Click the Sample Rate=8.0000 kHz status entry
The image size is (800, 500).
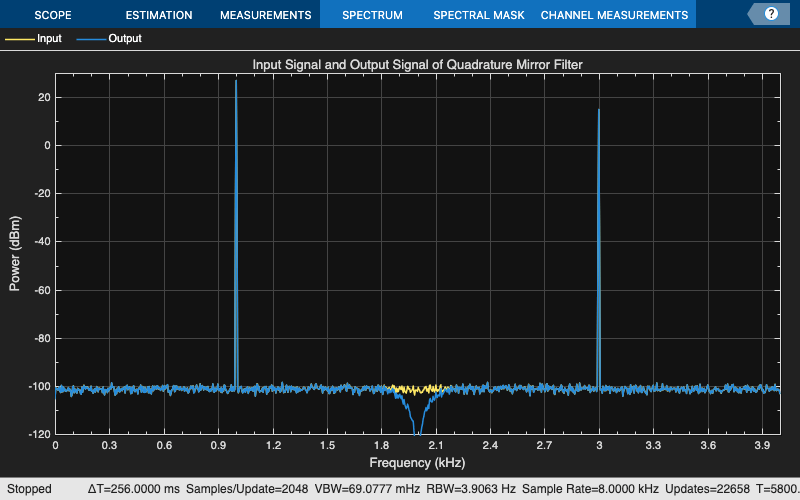coord(590,489)
